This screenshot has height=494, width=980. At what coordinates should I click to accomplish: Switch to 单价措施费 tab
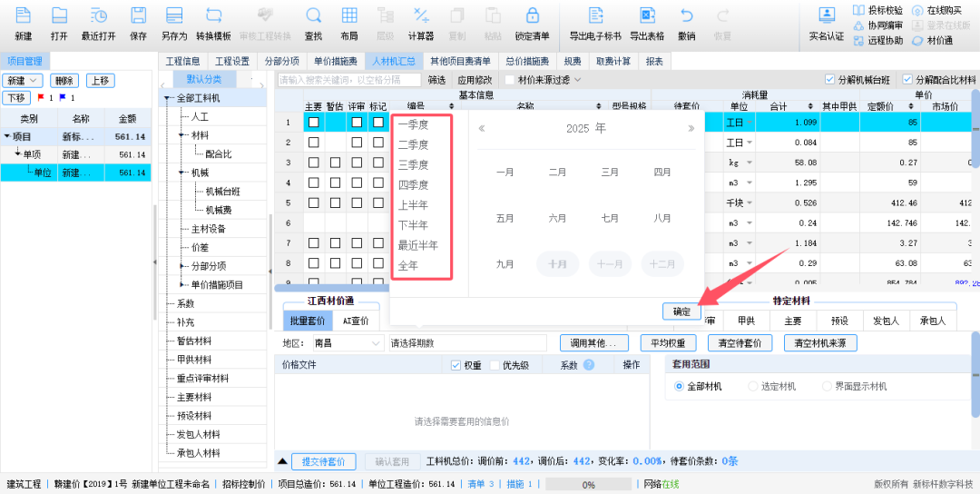[x=336, y=61]
